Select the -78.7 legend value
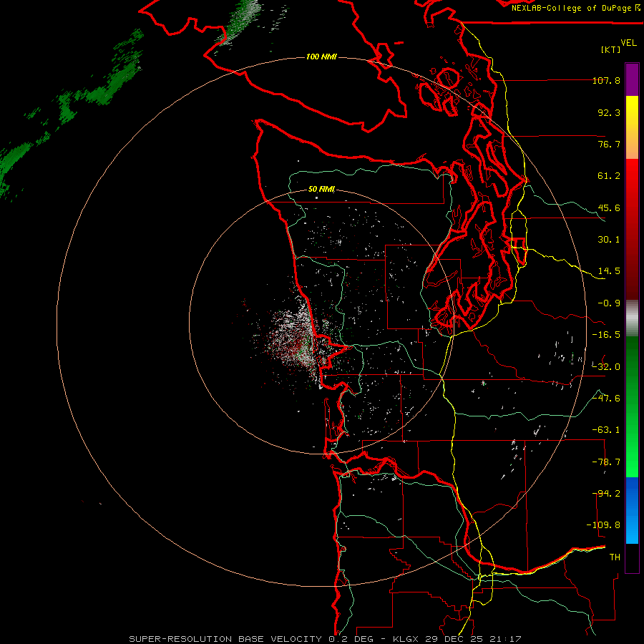The height and width of the screenshot is (644, 644). click(x=606, y=462)
